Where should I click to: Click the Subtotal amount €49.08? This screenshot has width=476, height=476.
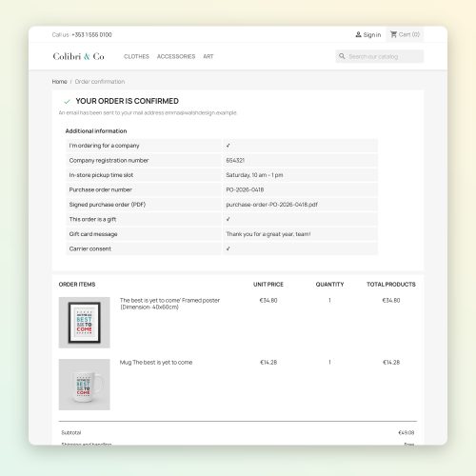click(x=407, y=432)
